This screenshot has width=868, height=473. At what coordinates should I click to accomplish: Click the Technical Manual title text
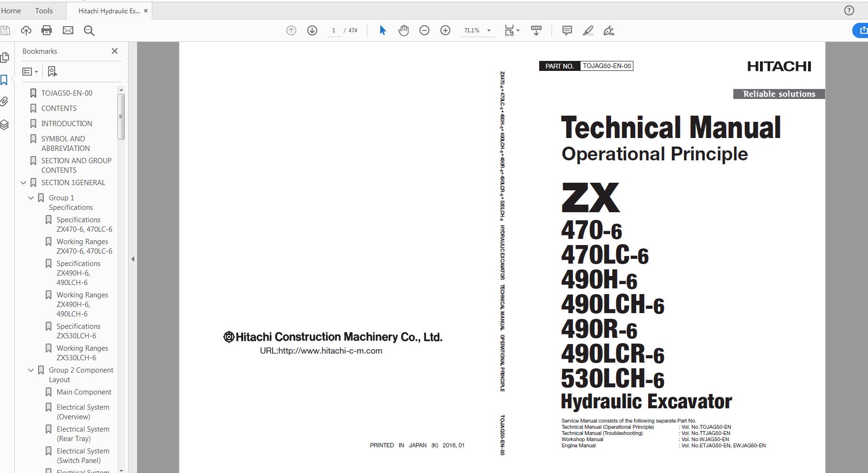[671, 128]
